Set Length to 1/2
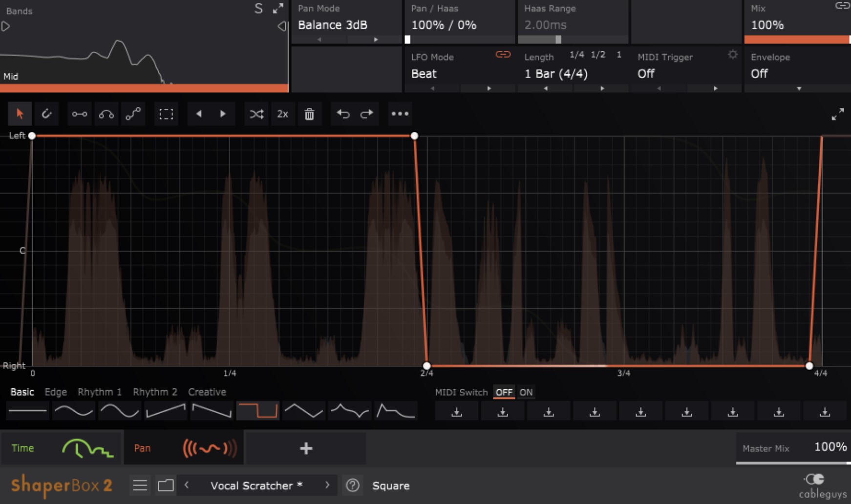The width and height of the screenshot is (851, 504). coord(598,55)
